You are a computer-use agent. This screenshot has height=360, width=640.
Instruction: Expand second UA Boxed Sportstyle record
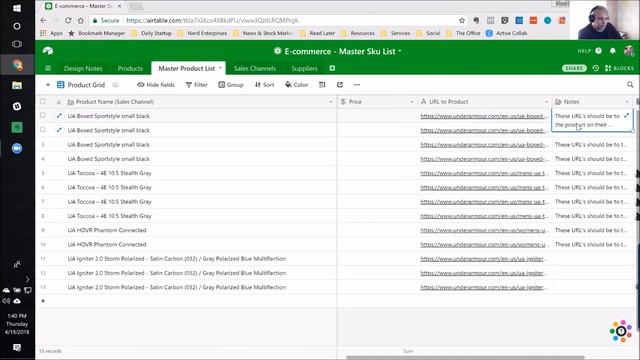pyautogui.click(x=59, y=130)
